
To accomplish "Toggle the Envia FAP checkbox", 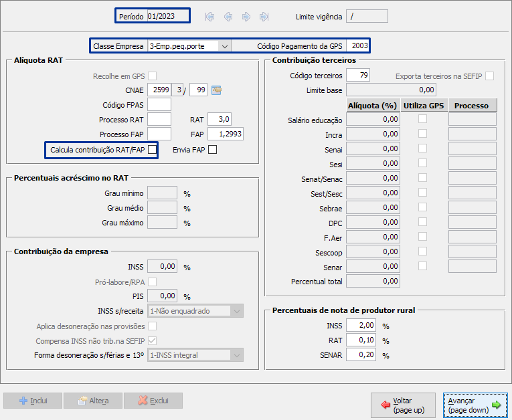I will pos(212,150).
